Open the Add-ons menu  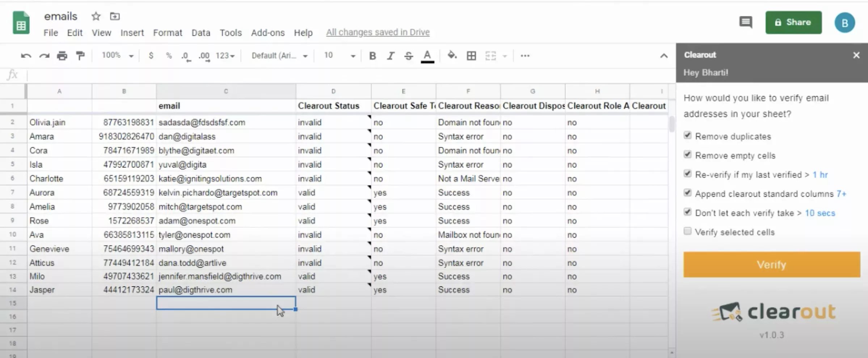click(268, 33)
